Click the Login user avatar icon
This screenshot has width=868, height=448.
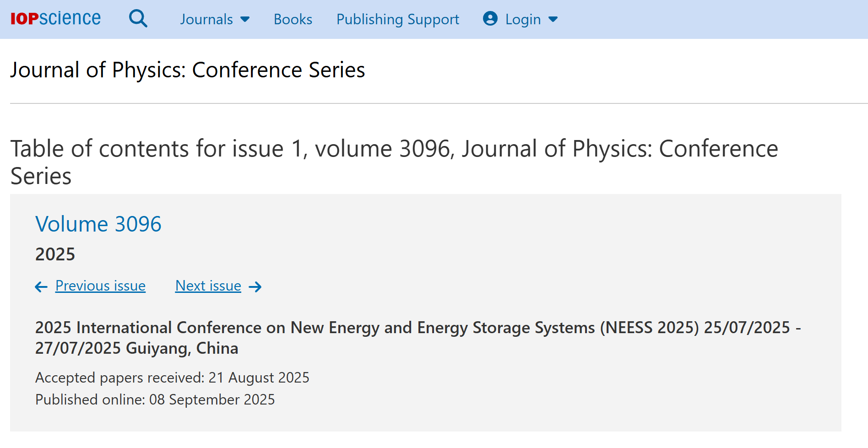[x=490, y=19]
